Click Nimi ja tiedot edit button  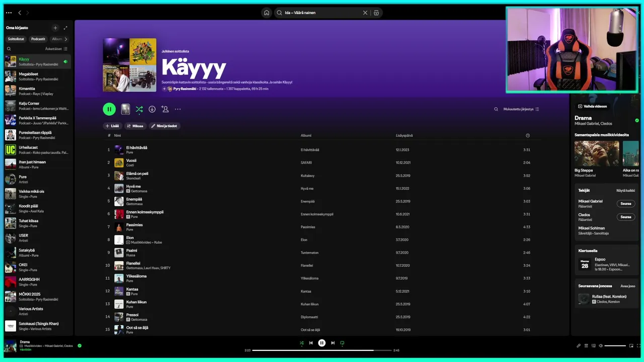(x=165, y=126)
